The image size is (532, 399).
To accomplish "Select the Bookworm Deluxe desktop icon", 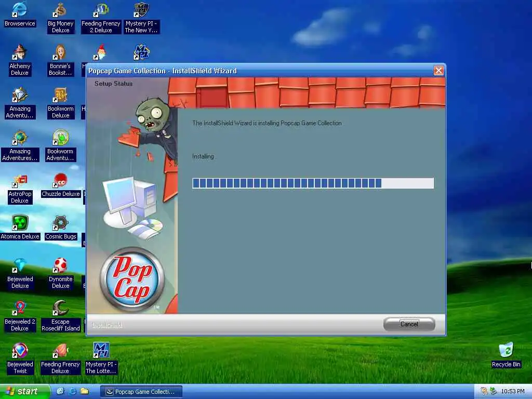I will (60, 103).
